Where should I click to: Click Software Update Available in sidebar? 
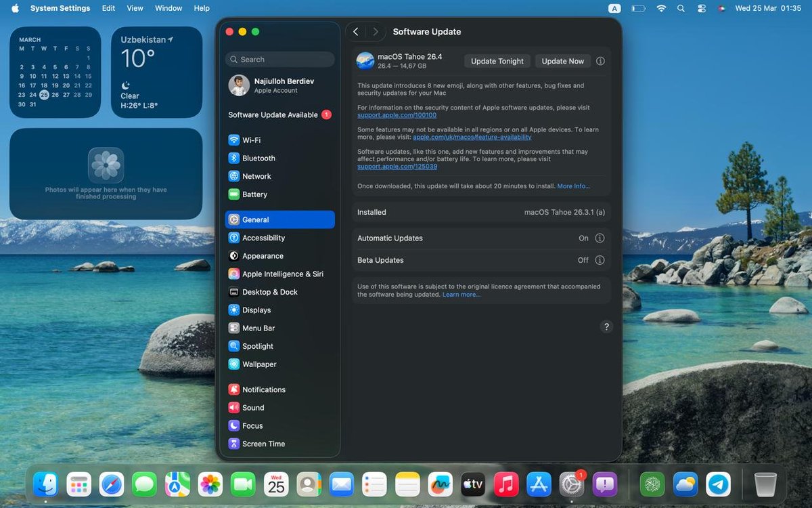click(x=279, y=115)
